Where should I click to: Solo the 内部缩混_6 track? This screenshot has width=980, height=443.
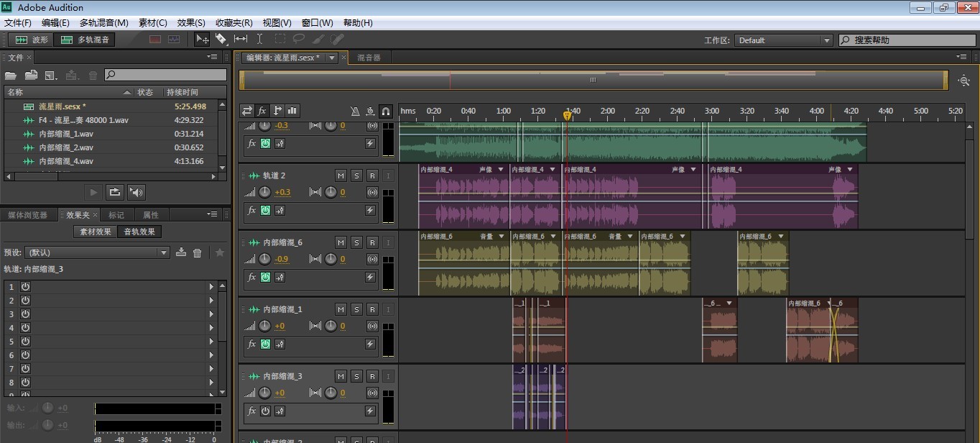click(356, 242)
